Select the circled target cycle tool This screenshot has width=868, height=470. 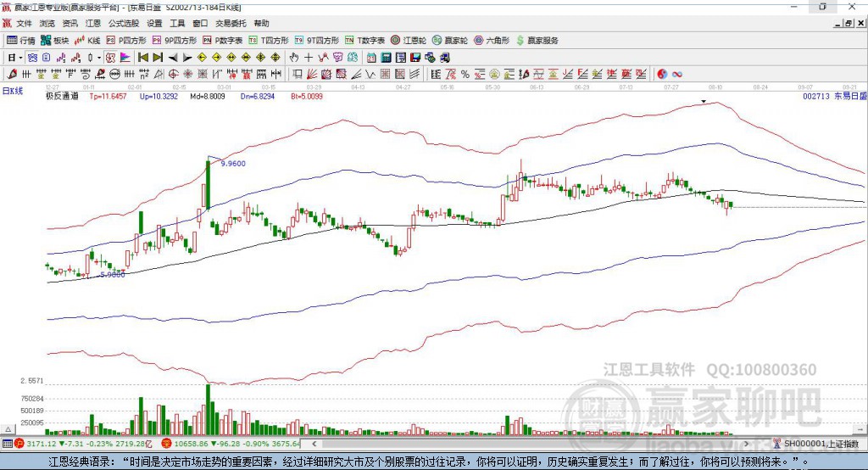click(x=173, y=74)
